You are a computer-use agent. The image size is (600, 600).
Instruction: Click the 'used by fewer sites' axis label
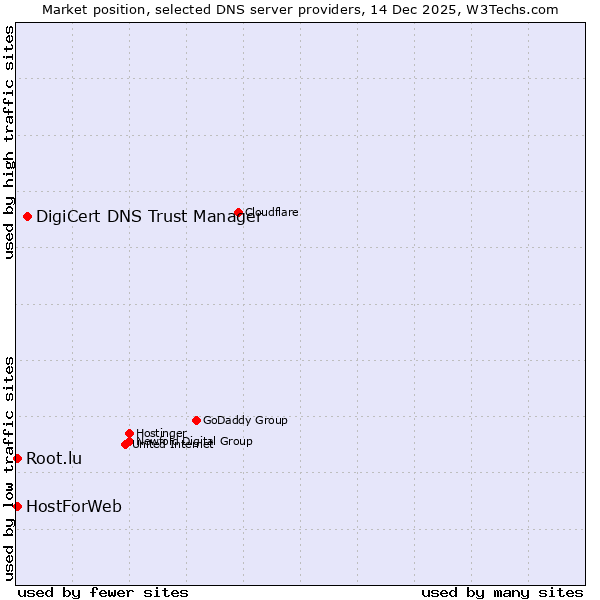[103, 592]
